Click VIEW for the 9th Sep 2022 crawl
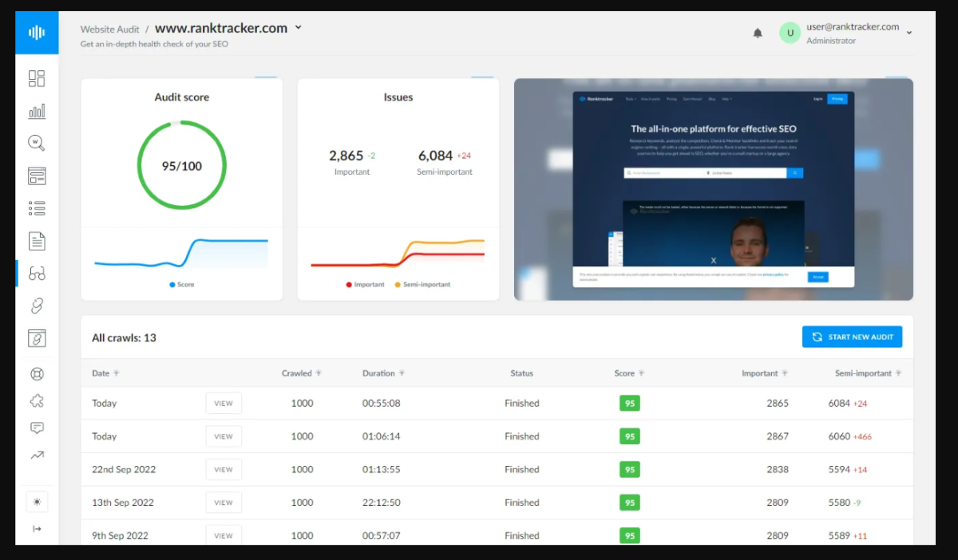This screenshot has width=958, height=560. pyautogui.click(x=224, y=535)
